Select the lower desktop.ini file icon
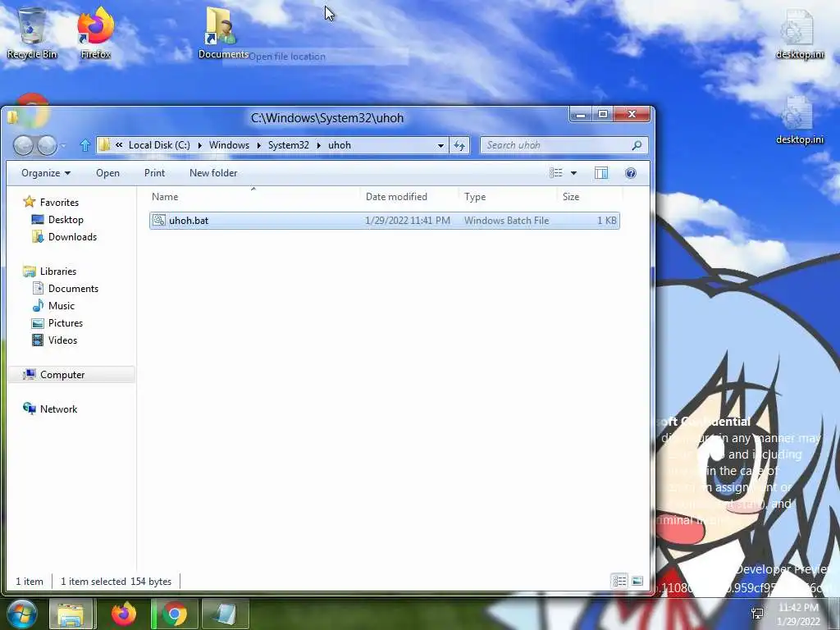840x630 pixels. [799, 120]
